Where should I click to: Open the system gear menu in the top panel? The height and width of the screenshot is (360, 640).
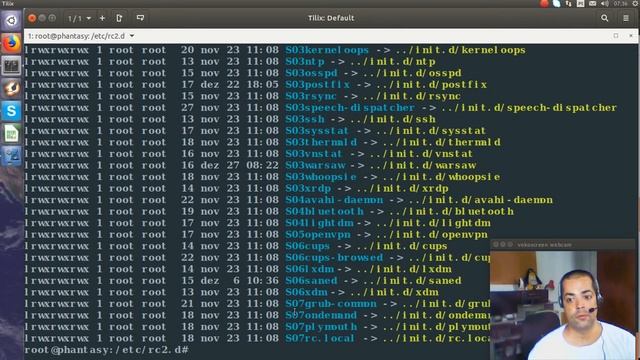tap(636, 4)
